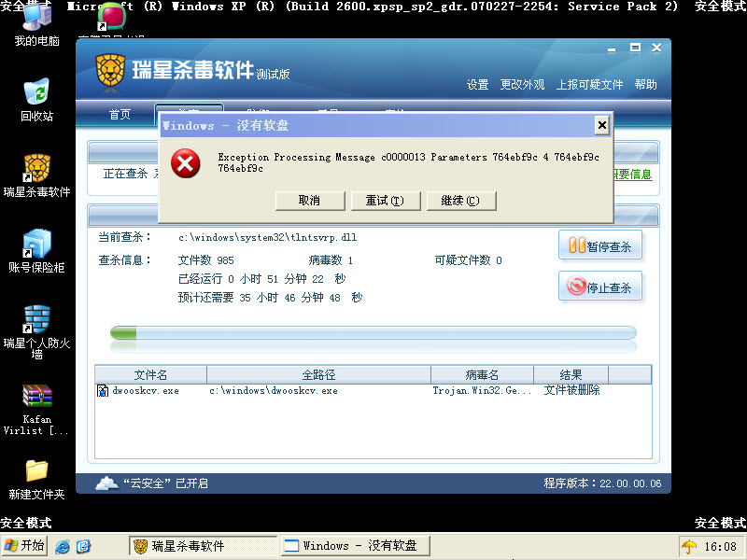Click program version 22.00.00.06 text
747x560 pixels.
pyautogui.click(x=602, y=483)
